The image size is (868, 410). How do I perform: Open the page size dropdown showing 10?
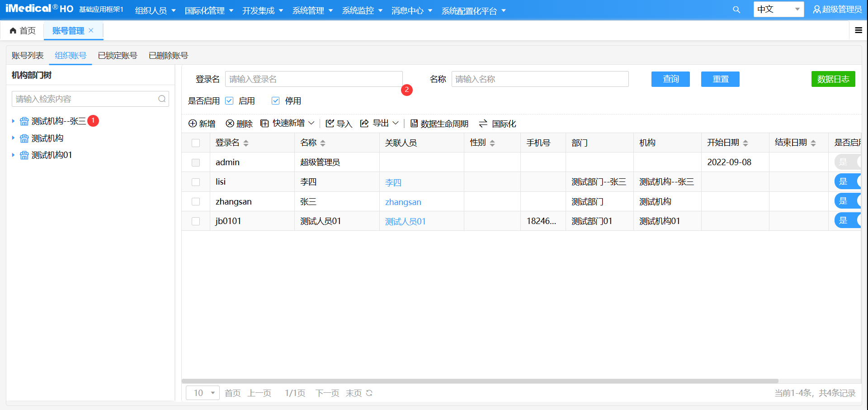click(203, 393)
